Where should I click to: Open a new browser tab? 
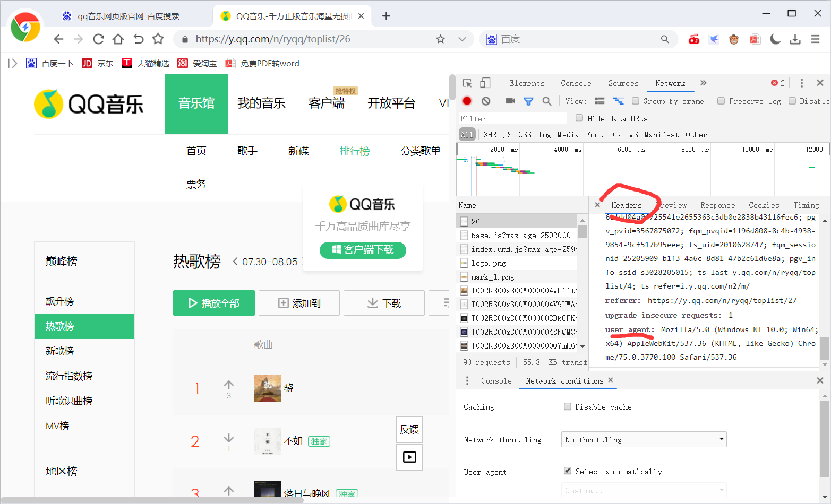(x=386, y=16)
